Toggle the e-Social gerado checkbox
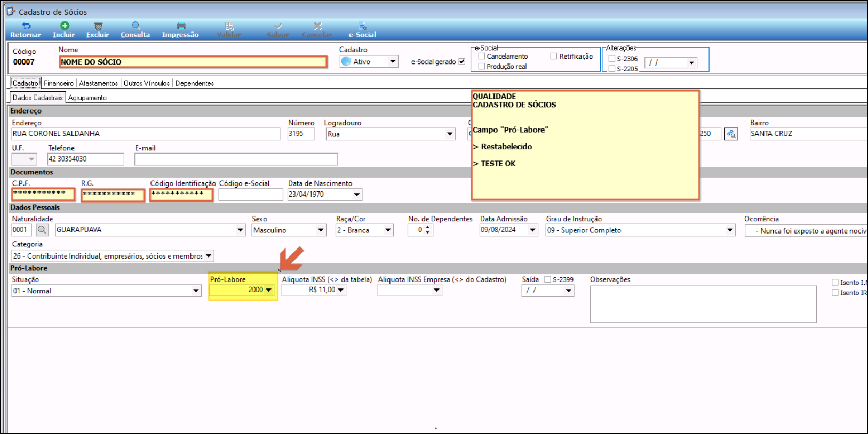This screenshot has height=434, width=868. [462, 61]
